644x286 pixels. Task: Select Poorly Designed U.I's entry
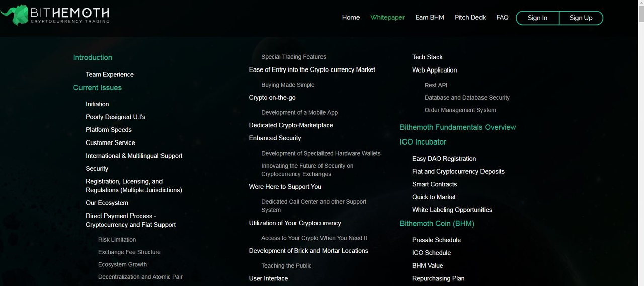[115, 117]
